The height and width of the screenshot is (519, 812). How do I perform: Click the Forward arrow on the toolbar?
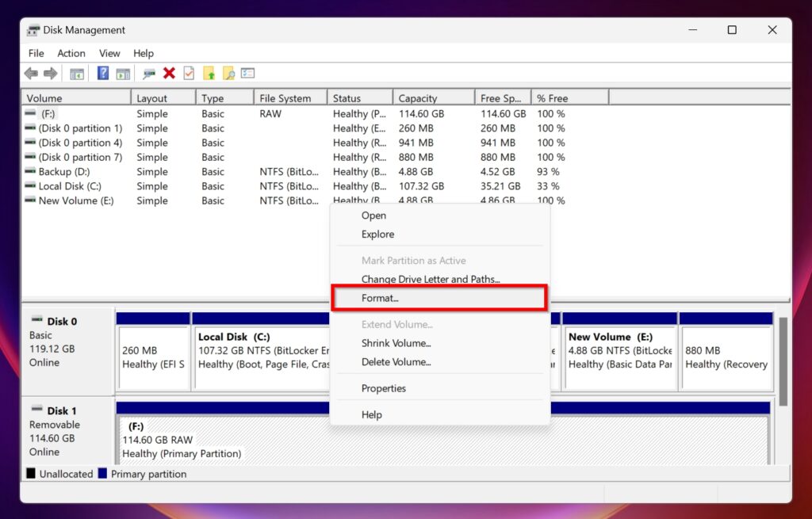click(50, 73)
